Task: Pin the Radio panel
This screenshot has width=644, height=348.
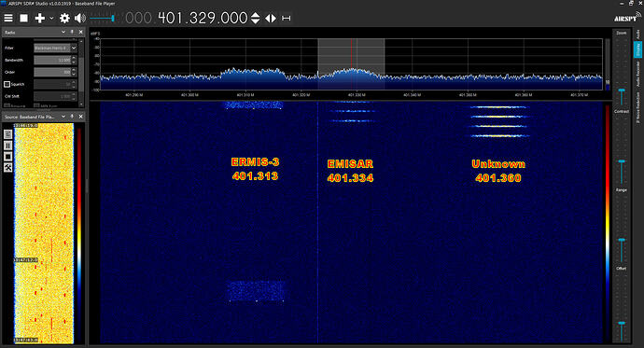Action: pyautogui.click(x=72, y=32)
